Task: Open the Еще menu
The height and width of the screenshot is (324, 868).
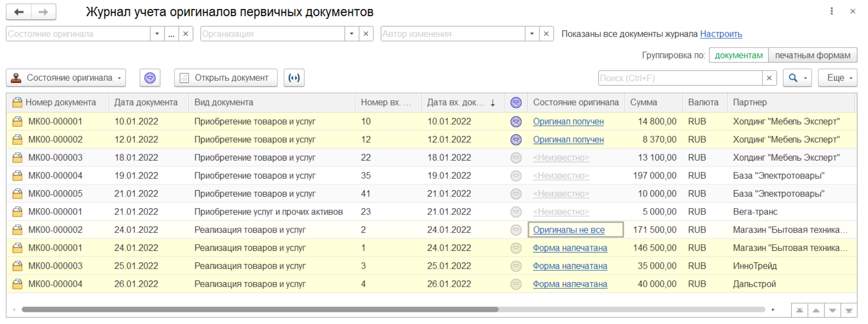Action: [x=837, y=78]
